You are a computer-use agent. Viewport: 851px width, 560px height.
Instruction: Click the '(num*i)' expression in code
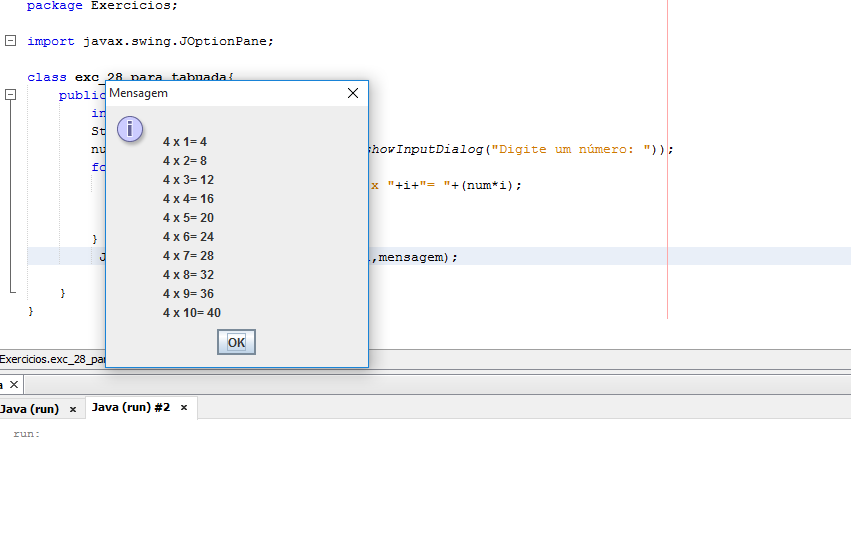pos(487,186)
